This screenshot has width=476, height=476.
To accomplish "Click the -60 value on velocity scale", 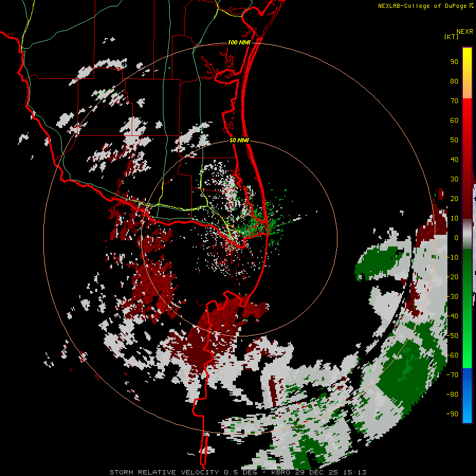I will [x=452, y=355].
